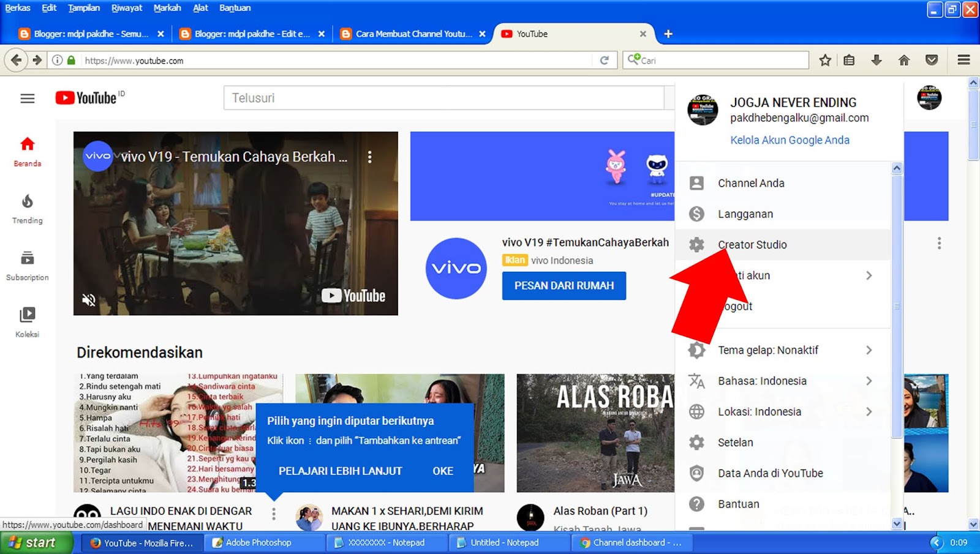
Task: Go to the Firefox home page icon
Action: coord(904,60)
